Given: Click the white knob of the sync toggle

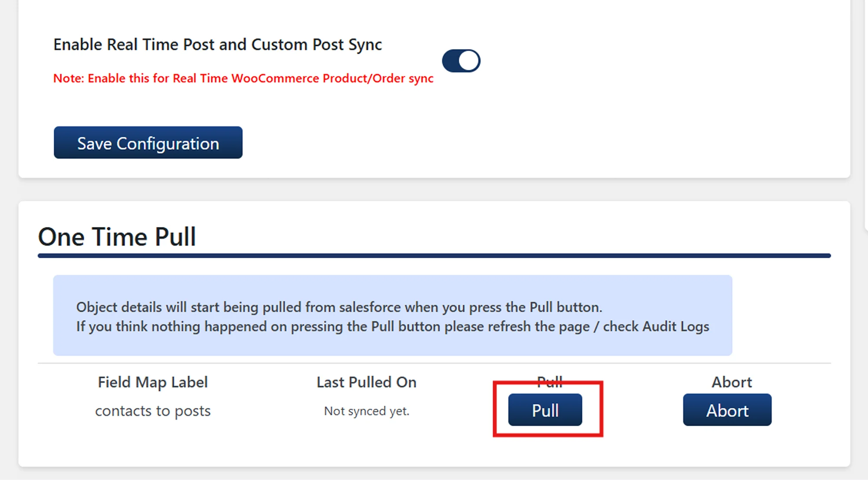Looking at the screenshot, I should coord(469,61).
